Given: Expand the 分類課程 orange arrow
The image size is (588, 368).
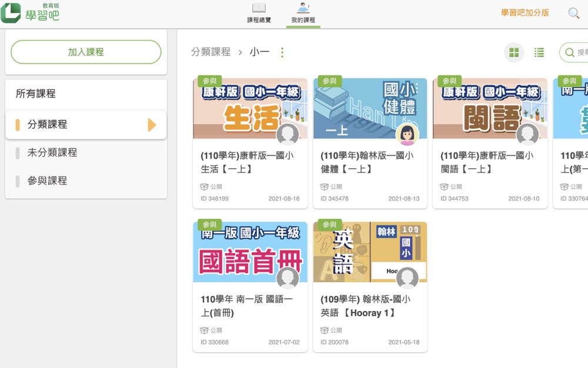Looking at the screenshot, I should click(152, 125).
